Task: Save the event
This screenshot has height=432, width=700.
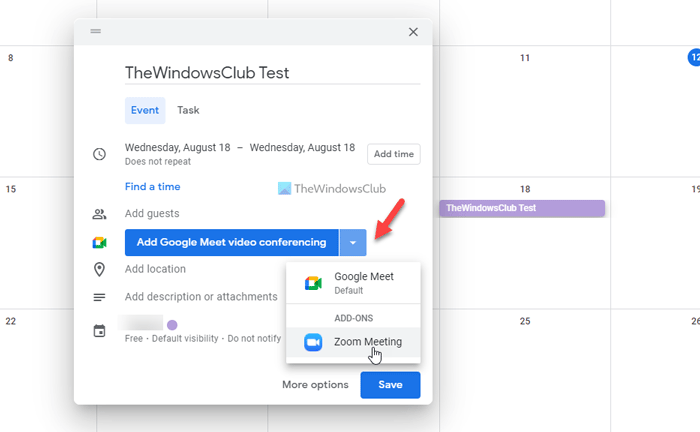Action: click(390, 385)
